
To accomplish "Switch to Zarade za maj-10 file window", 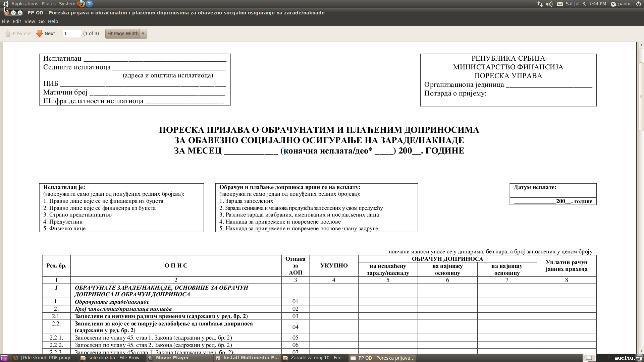I will coord(315,358).
